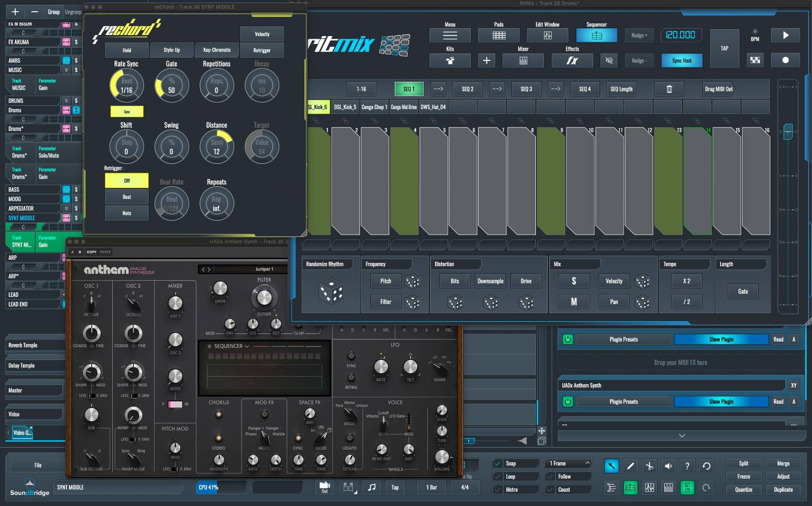Click the RitMix checkered pattern icon below BPM

[x=755, y=60]
